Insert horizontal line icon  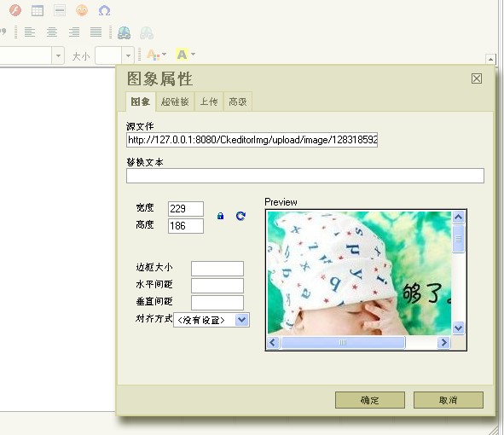(60, 10)
